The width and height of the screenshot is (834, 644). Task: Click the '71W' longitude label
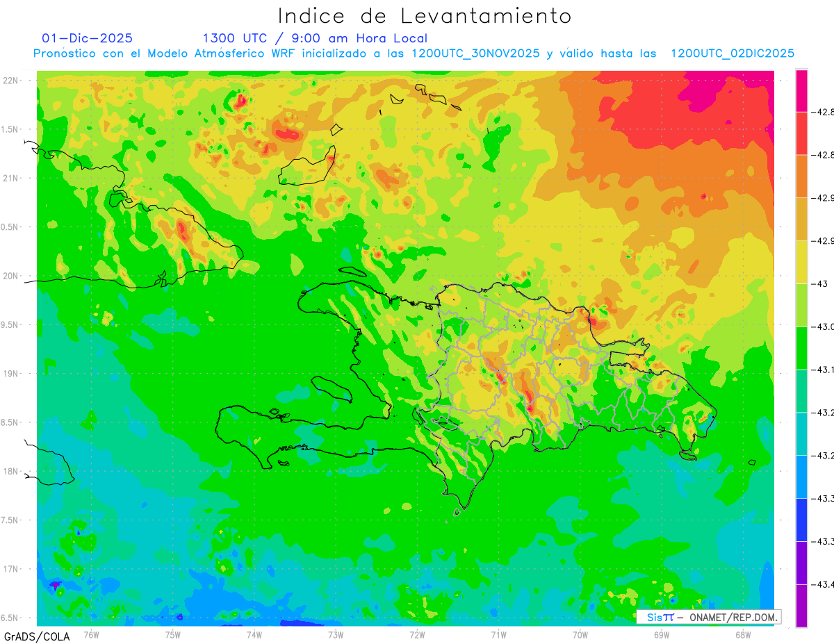(498, 634)
